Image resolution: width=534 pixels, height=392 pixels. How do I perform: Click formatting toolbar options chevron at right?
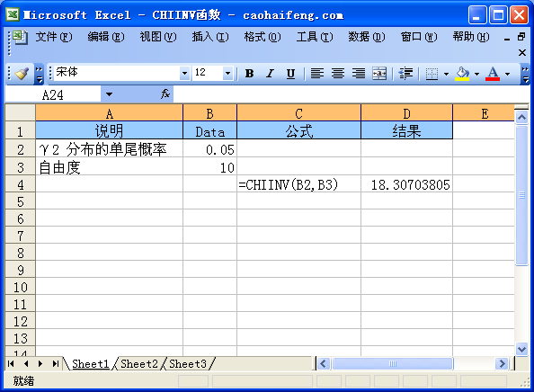[x=526, y=74]
